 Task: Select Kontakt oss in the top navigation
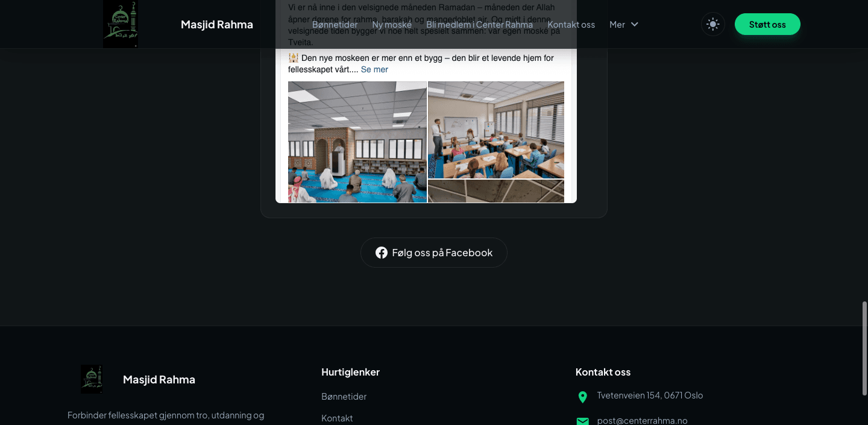click(x=571, y=25)
